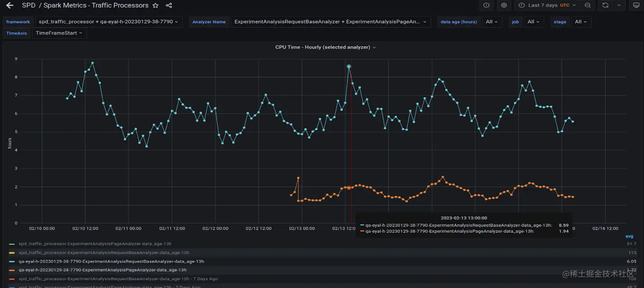Viewport: 644px width, 288px height.
Task: Open the TimeFrameStart selector
Action: pos(59,33)
